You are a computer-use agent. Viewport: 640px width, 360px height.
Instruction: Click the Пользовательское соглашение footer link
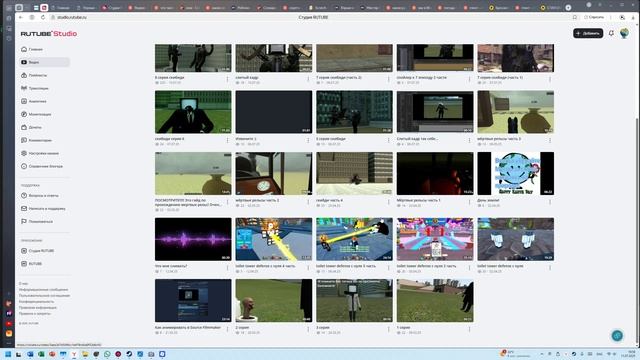point(44,296)
